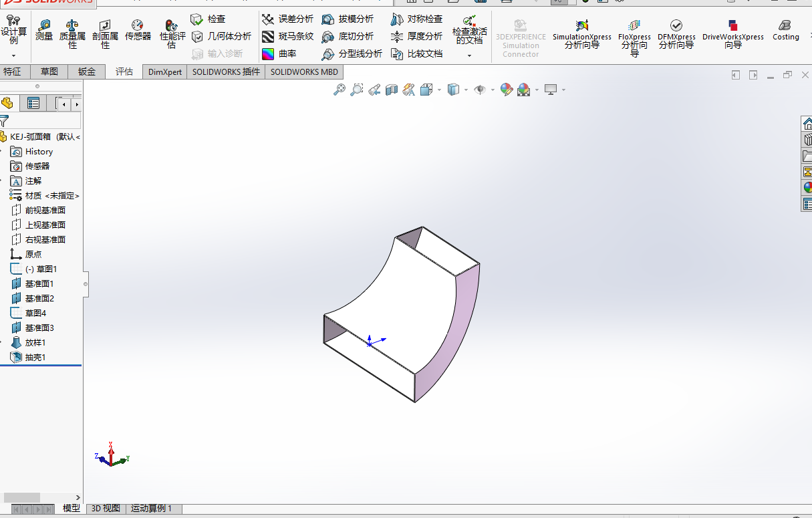Open the 测量 measure tool
The width and height of the screenshot is (812, 518).
coord(44,31)
